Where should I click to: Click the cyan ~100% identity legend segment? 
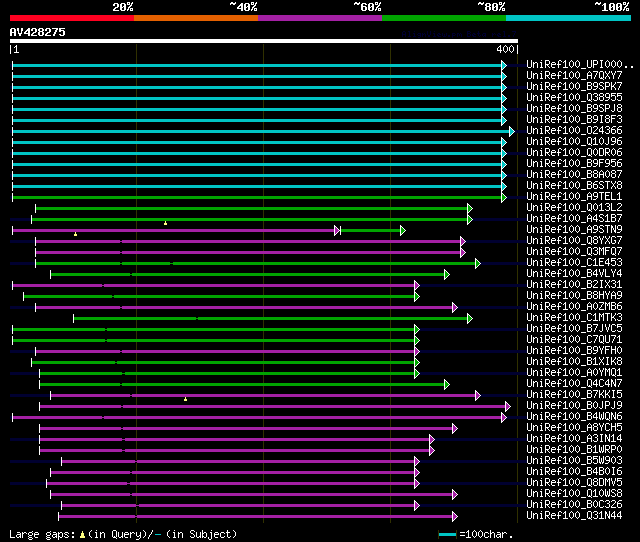point(569,18)
